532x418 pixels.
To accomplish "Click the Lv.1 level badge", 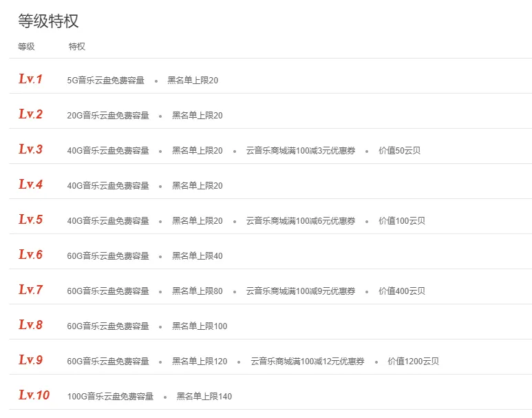I will [30, 79].
